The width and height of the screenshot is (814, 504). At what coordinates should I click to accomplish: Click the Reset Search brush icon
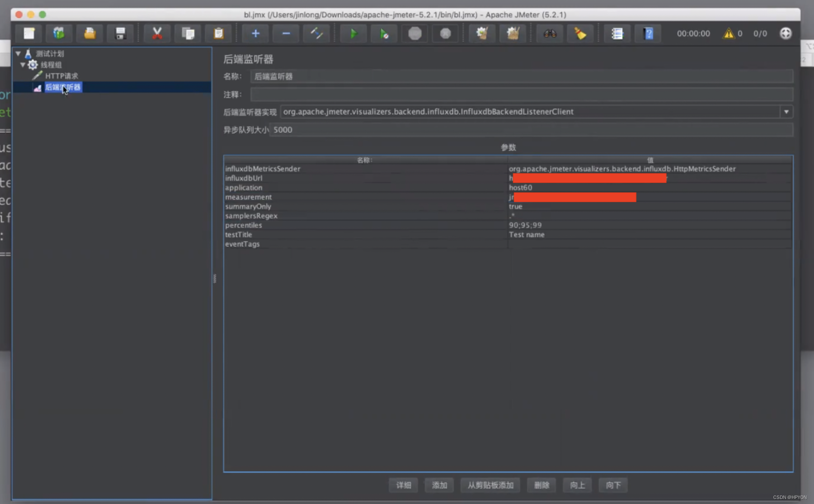point(580,33)
